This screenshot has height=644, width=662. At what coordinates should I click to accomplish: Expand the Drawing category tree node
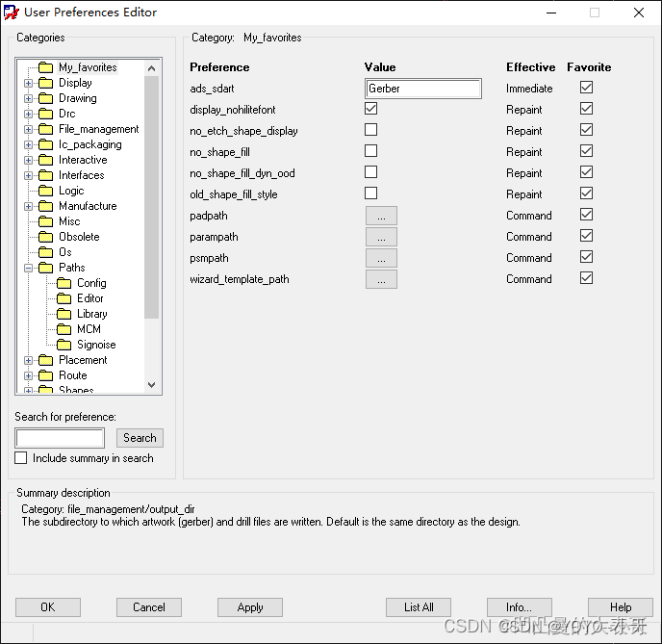tap(28, 99)
